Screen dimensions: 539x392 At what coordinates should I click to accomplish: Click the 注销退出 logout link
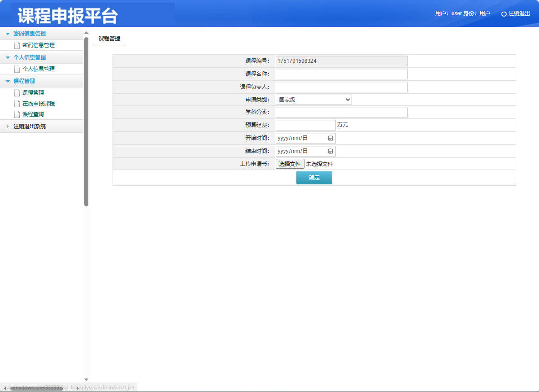(x=518, y=13)
